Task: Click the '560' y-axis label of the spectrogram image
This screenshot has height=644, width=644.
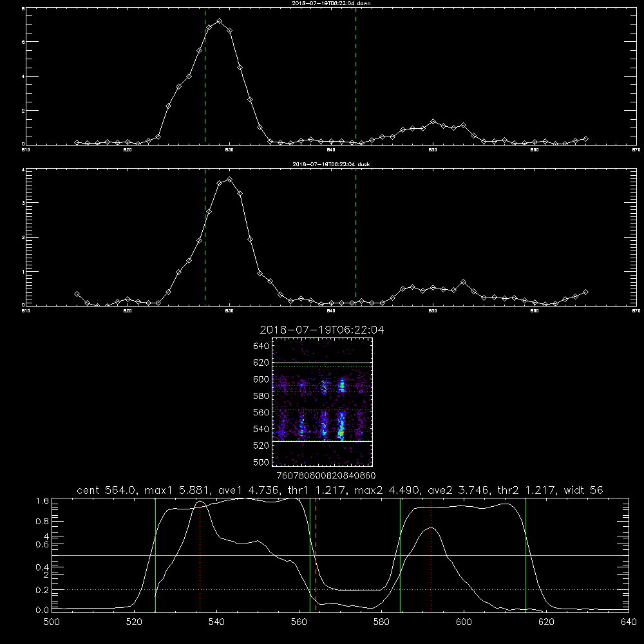Action: click(261, 412)
